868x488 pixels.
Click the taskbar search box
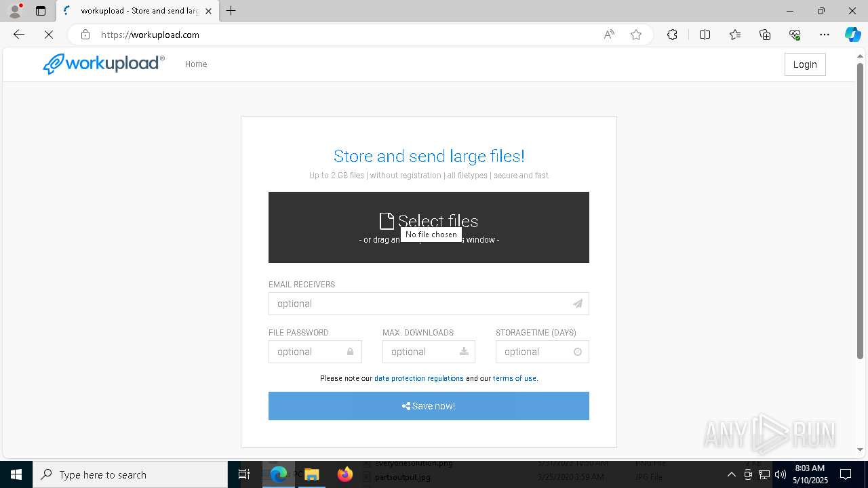point(130,474)
